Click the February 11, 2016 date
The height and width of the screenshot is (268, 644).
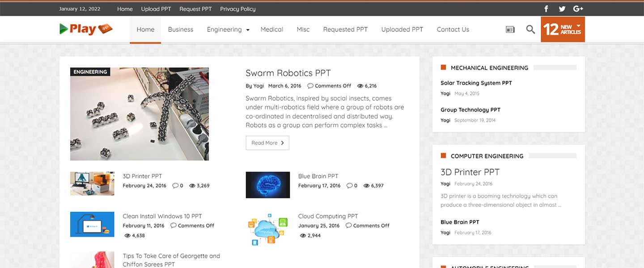[144, 226]
